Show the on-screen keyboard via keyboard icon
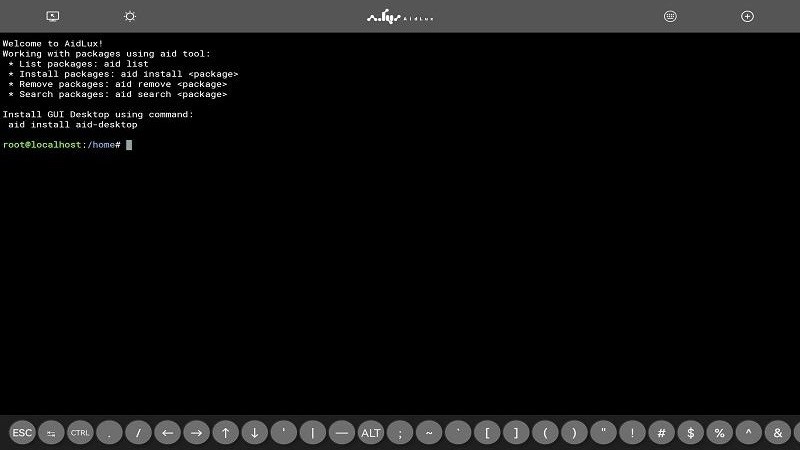The image size is (800, 450). click(x=670, y=16)
